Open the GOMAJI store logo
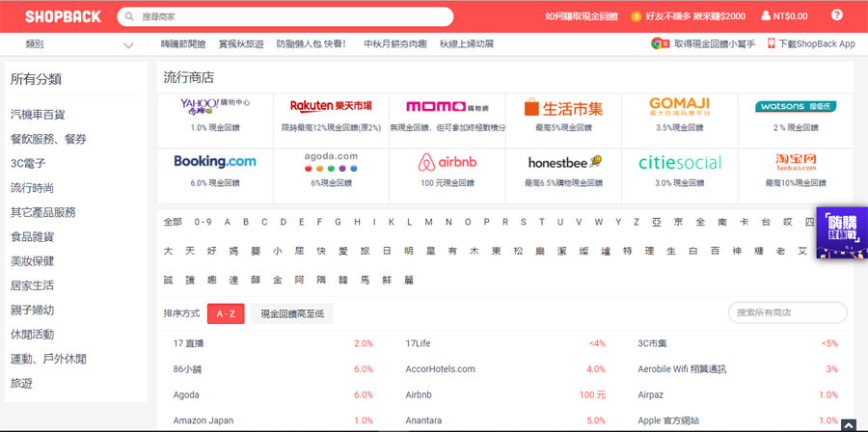Viewport: 868px width, 432px height. (679, 106)
